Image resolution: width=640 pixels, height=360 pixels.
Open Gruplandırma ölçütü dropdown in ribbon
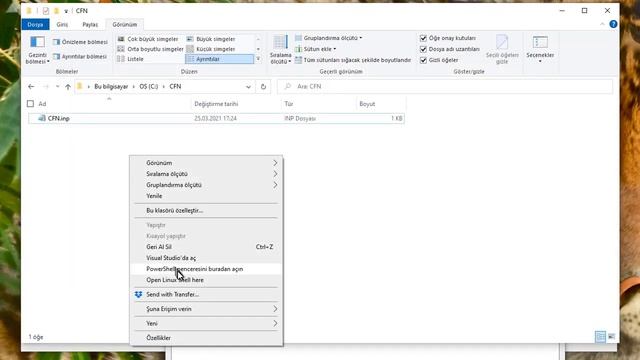point(329,38)
